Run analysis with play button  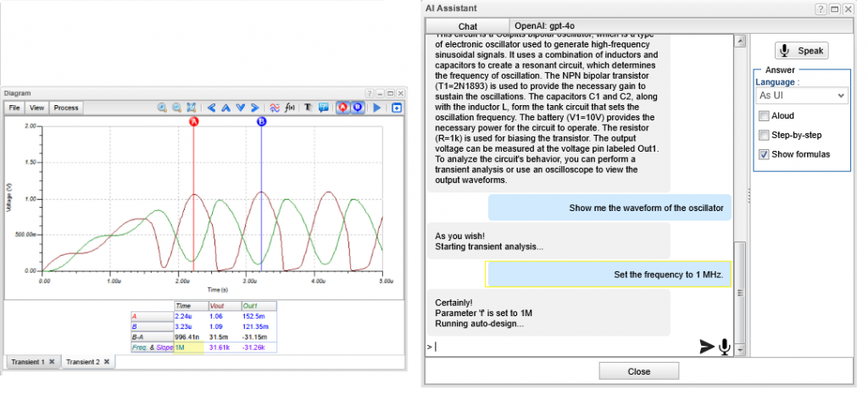click(377, 108)
